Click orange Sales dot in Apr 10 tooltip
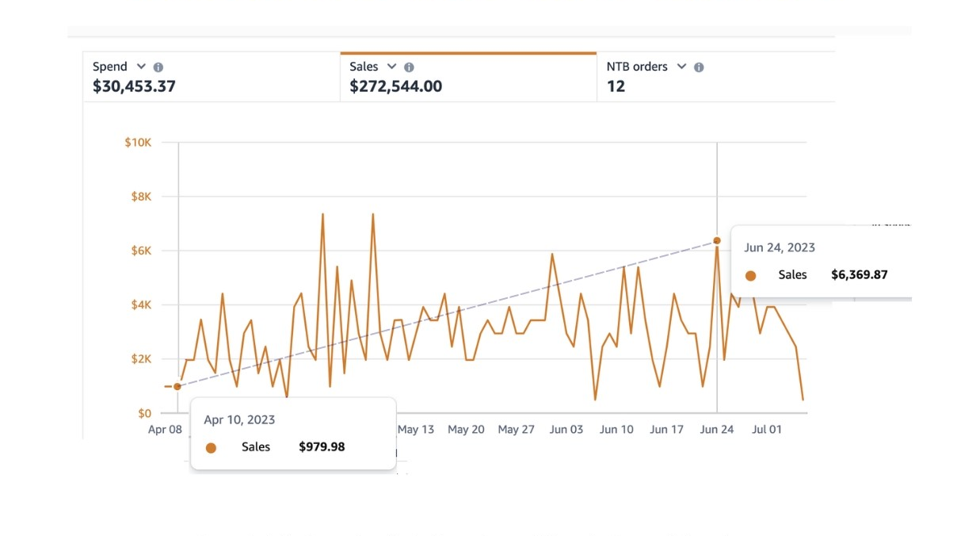Image resolution: width=980 pixels, height=536 pixels. tap(211, 448)
